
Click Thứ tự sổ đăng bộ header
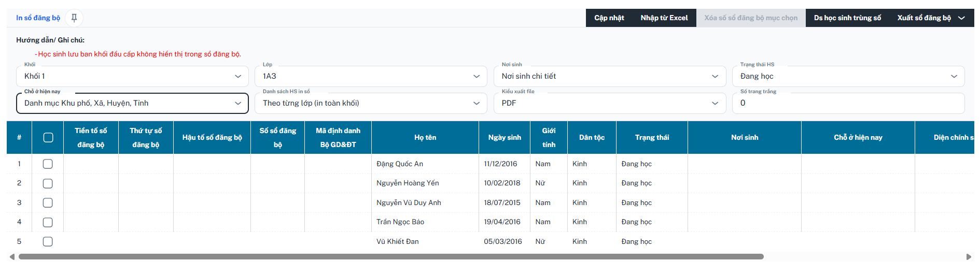[146, 138]
